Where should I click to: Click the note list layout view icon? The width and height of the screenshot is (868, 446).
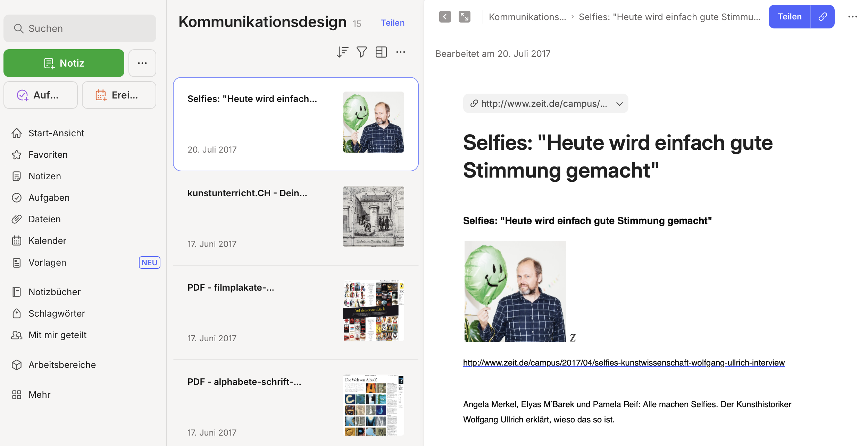(381, 52)
